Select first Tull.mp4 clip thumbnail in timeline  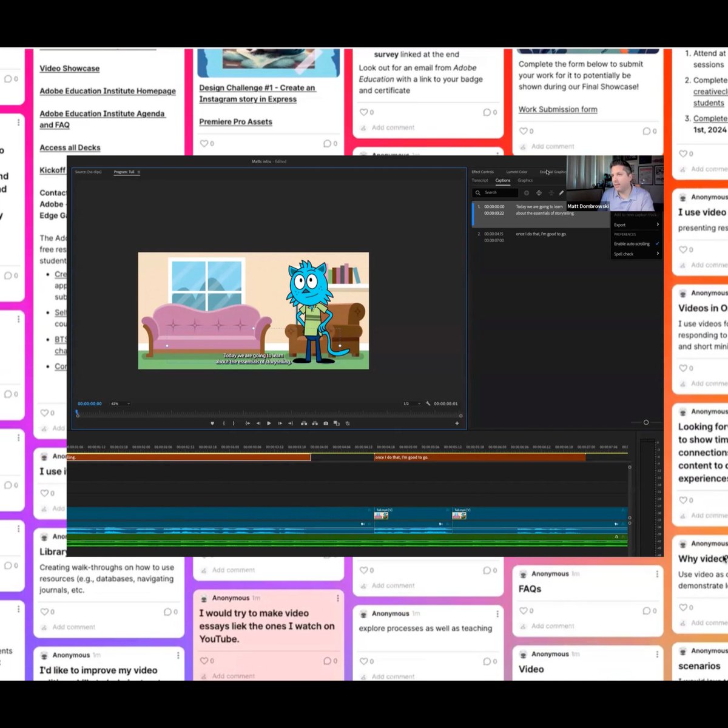coord(381,515)
